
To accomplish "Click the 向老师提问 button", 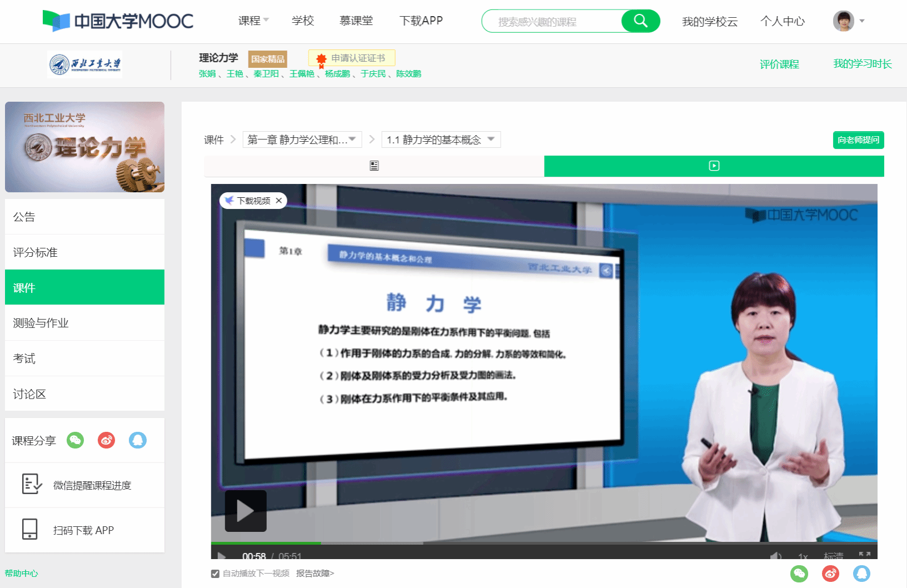I will [x=858, y=140].
